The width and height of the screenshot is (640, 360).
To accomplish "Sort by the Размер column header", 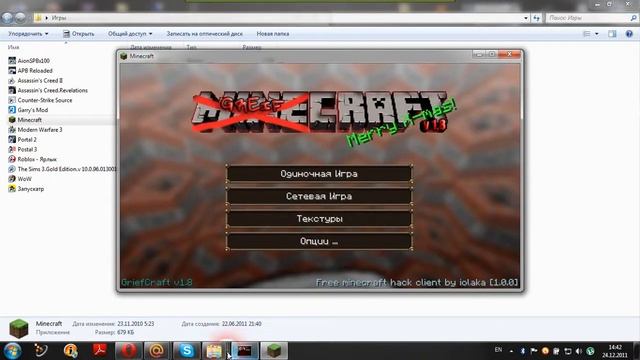I will click(252, 47).
